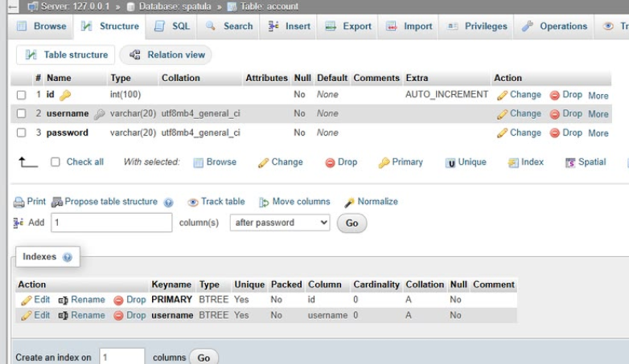This screenshot has width=629, height=364.
Task: Click Server 127.0.0.1 breadcrumb
Action: (x=75, y=6)
